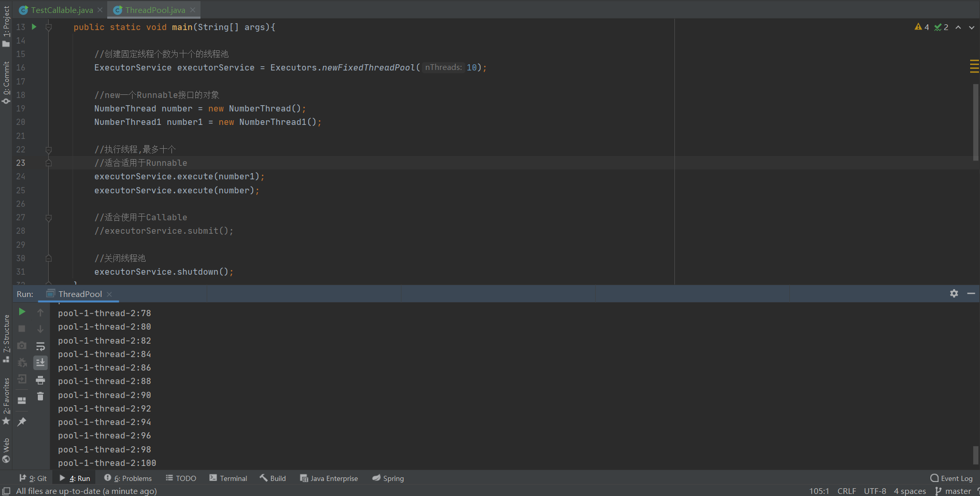Image resolution: width=980 pixels, height=496 pixels.
Task: Close the ThreadPool run tab
Action: [x=109, y=294]
